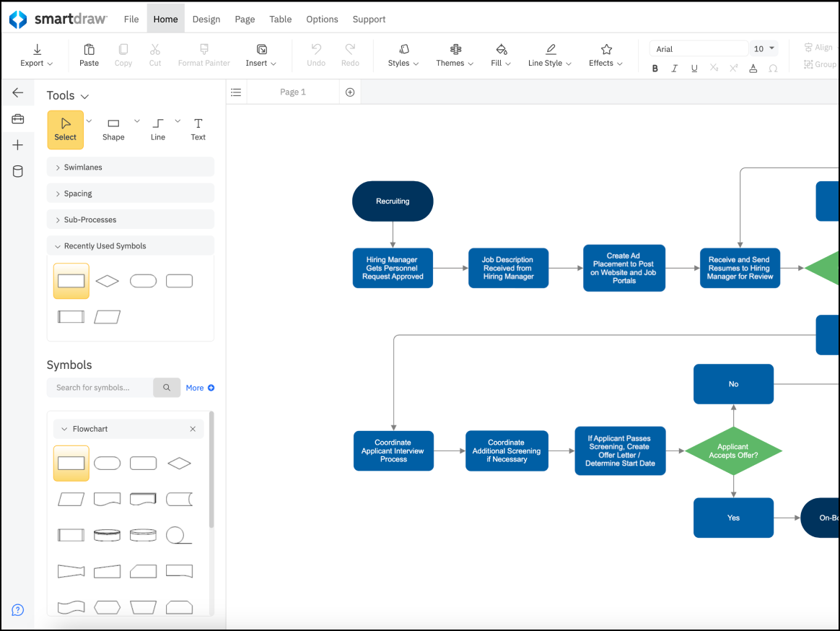
Task: Close the Flowchart library with X
Action: coord(193,429)
